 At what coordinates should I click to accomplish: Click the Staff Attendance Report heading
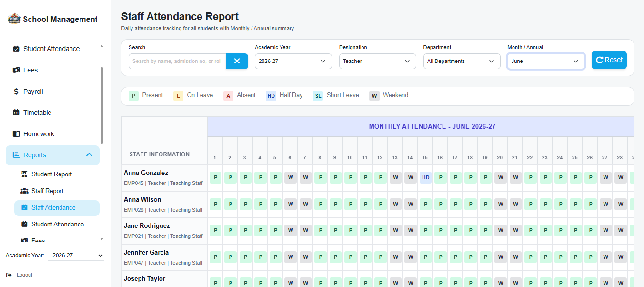180,17
